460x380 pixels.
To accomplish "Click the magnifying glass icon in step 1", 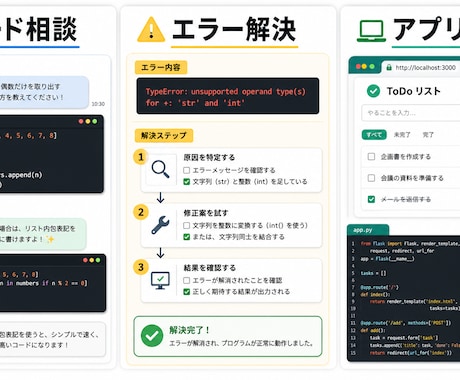I will pyautogui.click(x=160, y=169).
